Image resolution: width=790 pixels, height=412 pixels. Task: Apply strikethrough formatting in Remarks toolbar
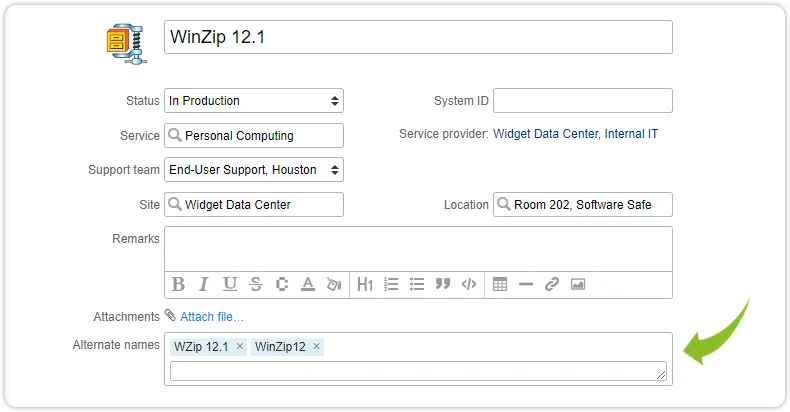click(256, 285)
